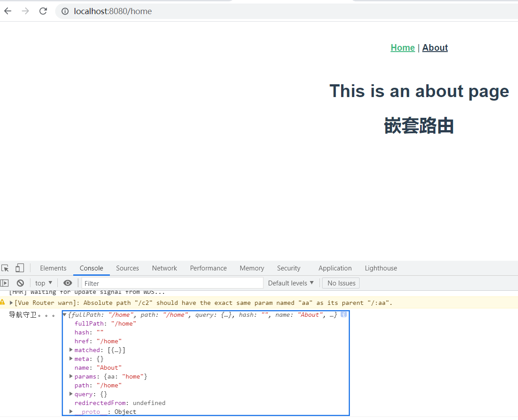Screen dimensions: 518x420
Task: Click the hash: "" property line
Action: coord(89,333)
